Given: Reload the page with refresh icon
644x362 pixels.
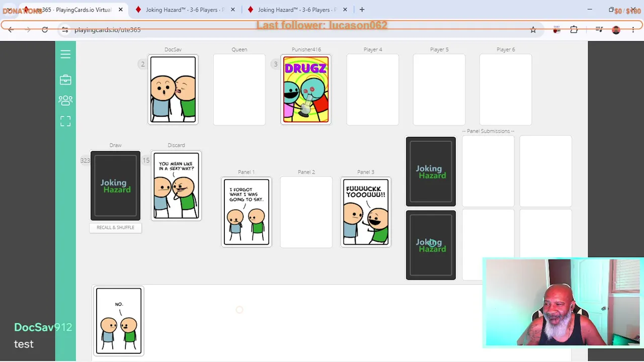Looking at the screenshot, I should [45, 30].
